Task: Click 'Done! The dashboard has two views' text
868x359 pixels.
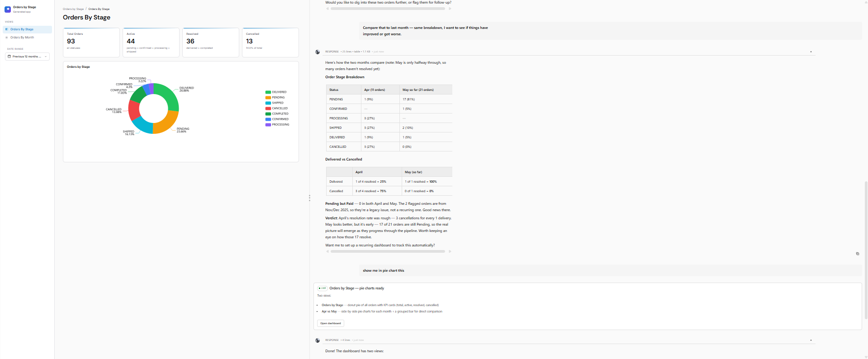Action: (x=354, y=351)
